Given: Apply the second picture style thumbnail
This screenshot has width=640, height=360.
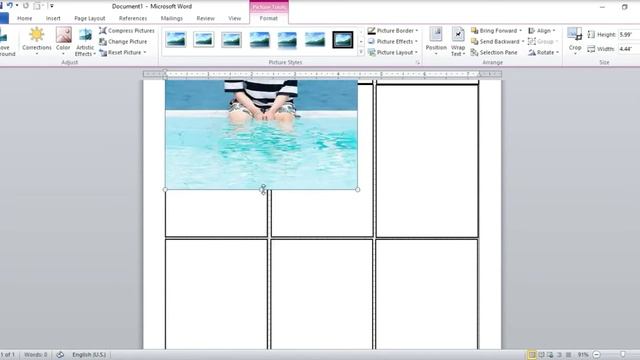Looking at the screenshot, I should coord(204,40).
